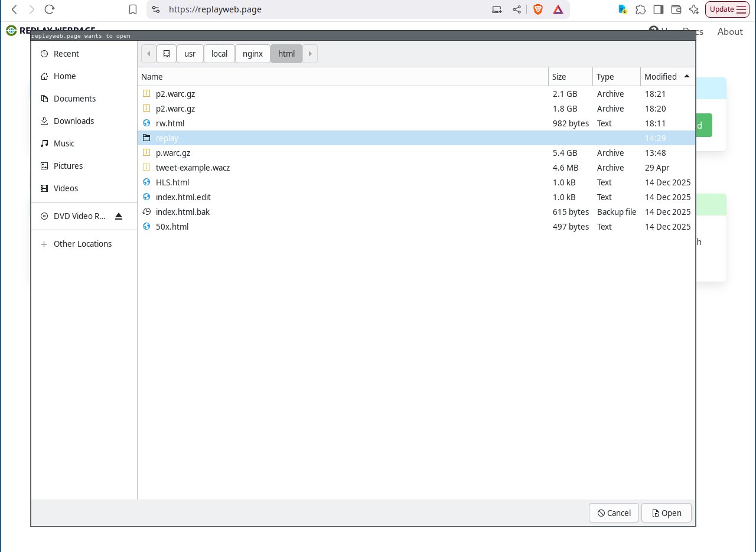The width and height of the screenshot is (756, 552).
Task: Go to Home folder in sidebar
Action: pyautogui.click(x=84, y=76)
